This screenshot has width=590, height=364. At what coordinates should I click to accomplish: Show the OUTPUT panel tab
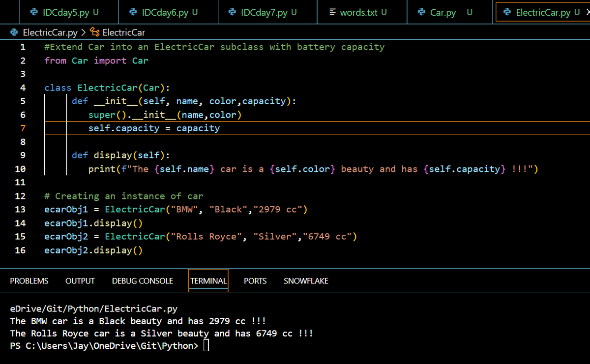point(80,281)
